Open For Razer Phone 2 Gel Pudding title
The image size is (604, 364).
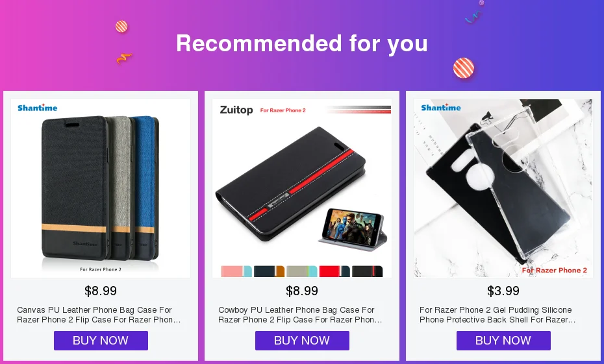click(497, 315)
